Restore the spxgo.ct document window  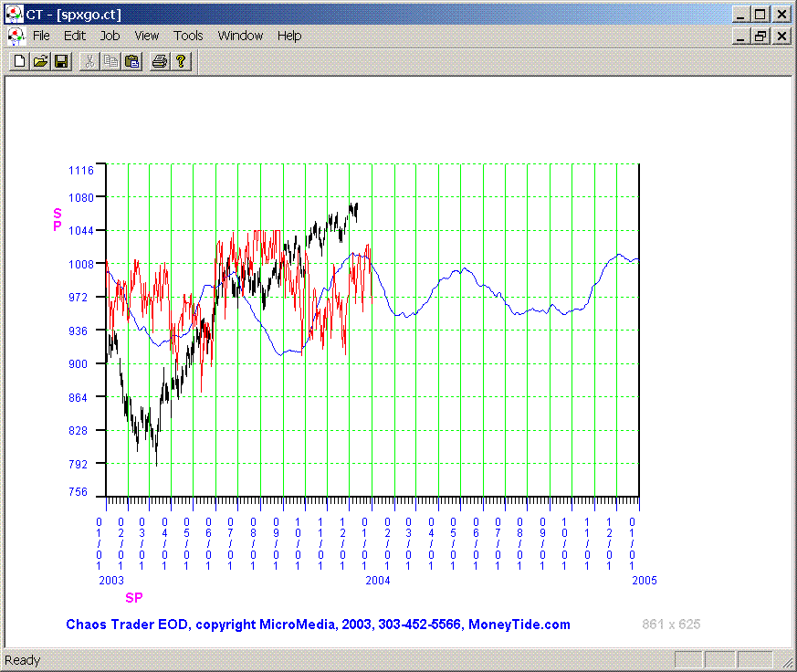[760, 37]
